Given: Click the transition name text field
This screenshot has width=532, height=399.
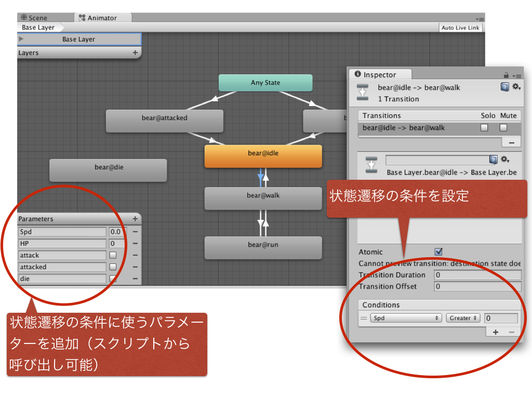Looking at the screenshot, I should 437,160.
